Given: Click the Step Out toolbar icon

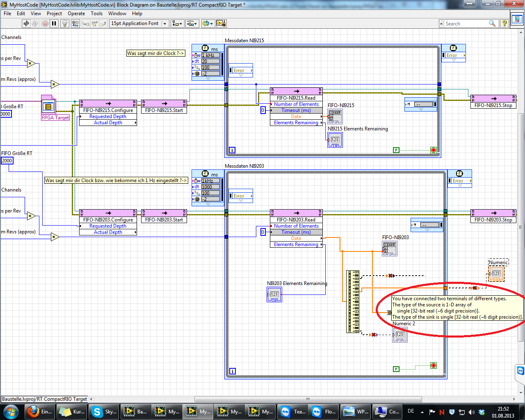Looking at the screenshot, I should coord(103,23).
